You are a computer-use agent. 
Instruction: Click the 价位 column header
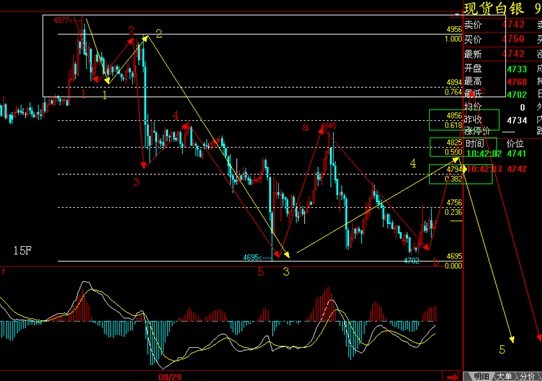click(x=515, y=143)
